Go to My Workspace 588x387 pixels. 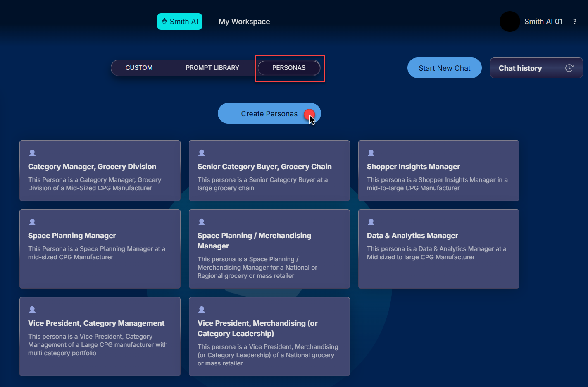tap(244, 21)
